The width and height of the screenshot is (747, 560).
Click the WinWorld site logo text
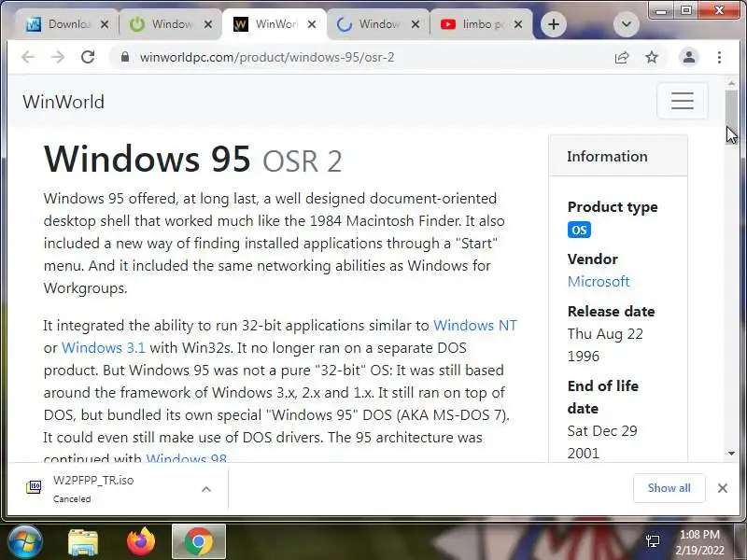[x=63, y=102]
